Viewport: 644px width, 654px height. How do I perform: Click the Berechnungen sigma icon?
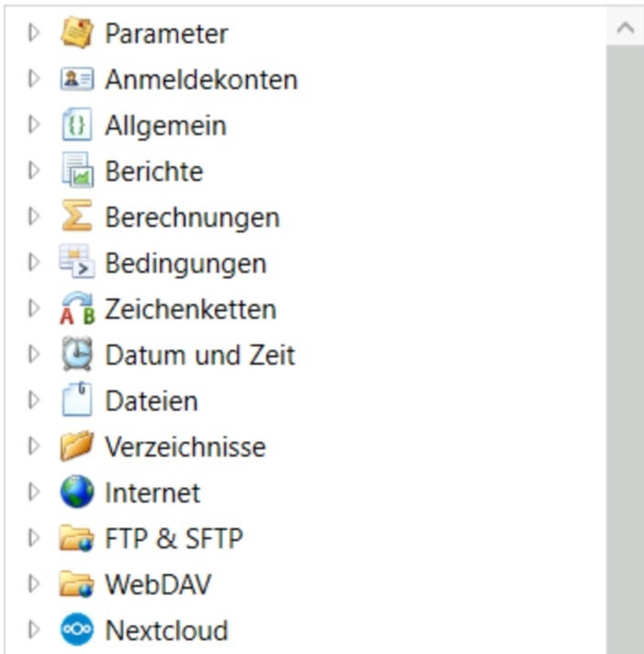pyautogui.click(x=77, y=218)
